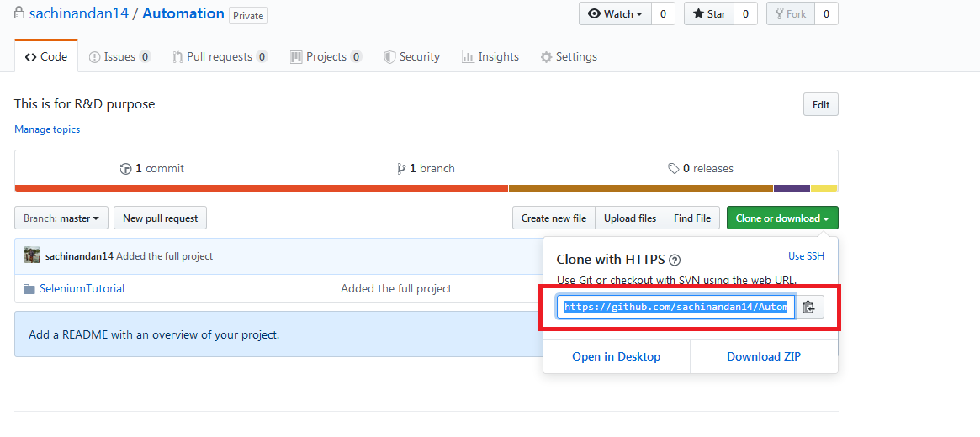Click the red language bar segment
This screenshot has height=437, width=980.
[262, 188]
